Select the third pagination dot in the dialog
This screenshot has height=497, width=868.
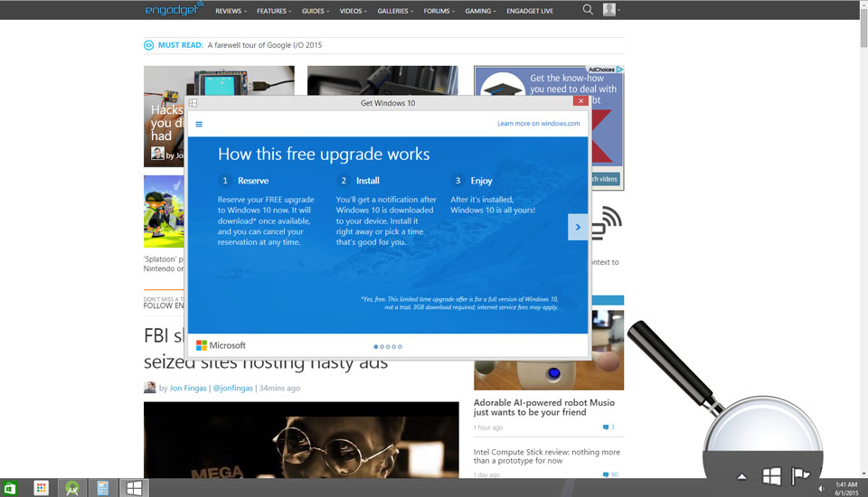(x=388, y=346)
